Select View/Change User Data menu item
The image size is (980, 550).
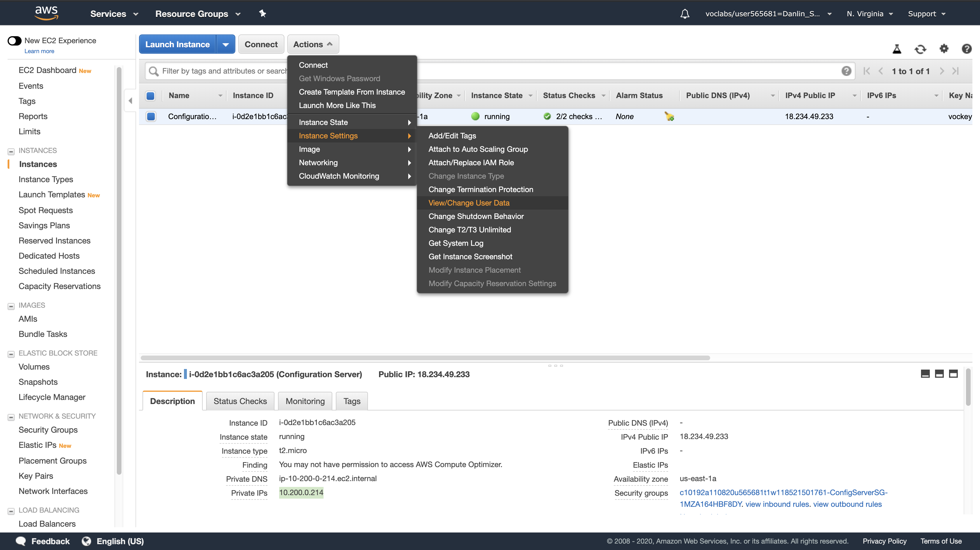click(469, 203)
